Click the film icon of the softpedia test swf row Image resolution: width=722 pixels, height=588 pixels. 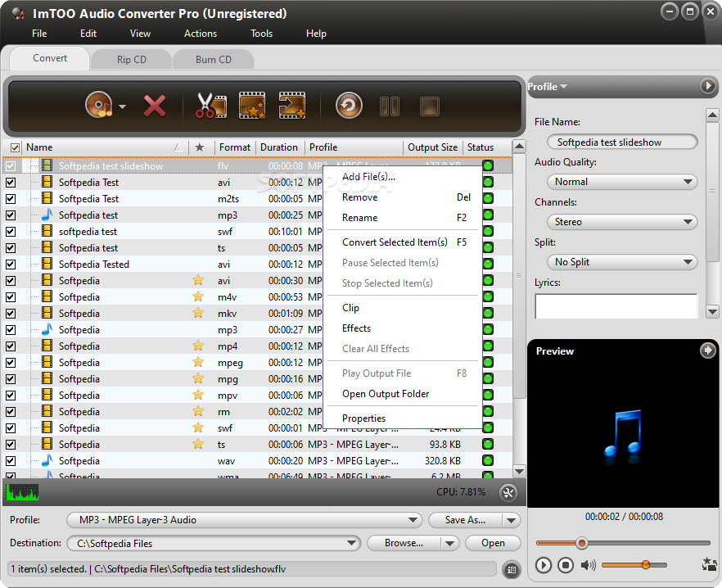[x=47, y=231]
